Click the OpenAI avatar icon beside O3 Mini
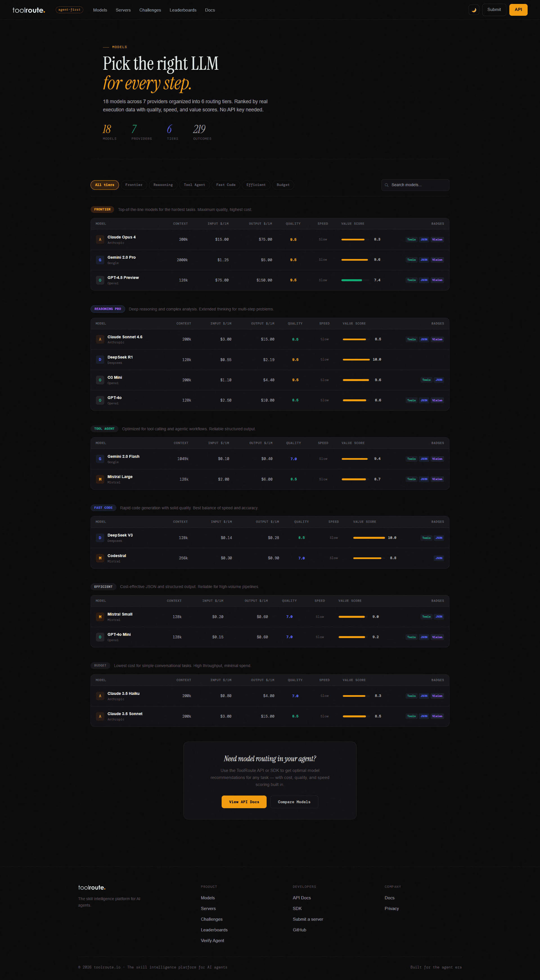The height and width of the screenshot is (980, 540). [x=100, y=380]
